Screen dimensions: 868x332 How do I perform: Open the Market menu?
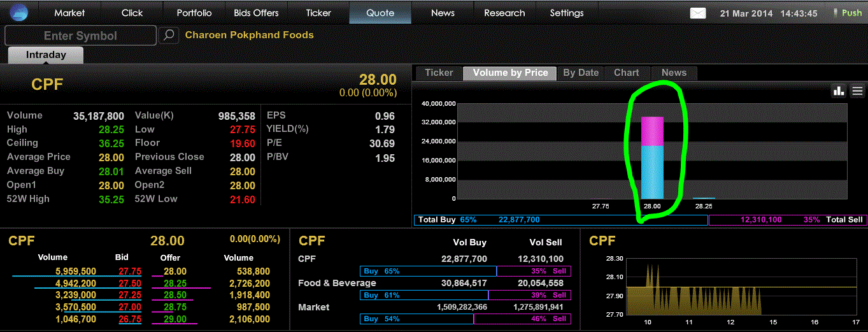click(x=69, y=13)
